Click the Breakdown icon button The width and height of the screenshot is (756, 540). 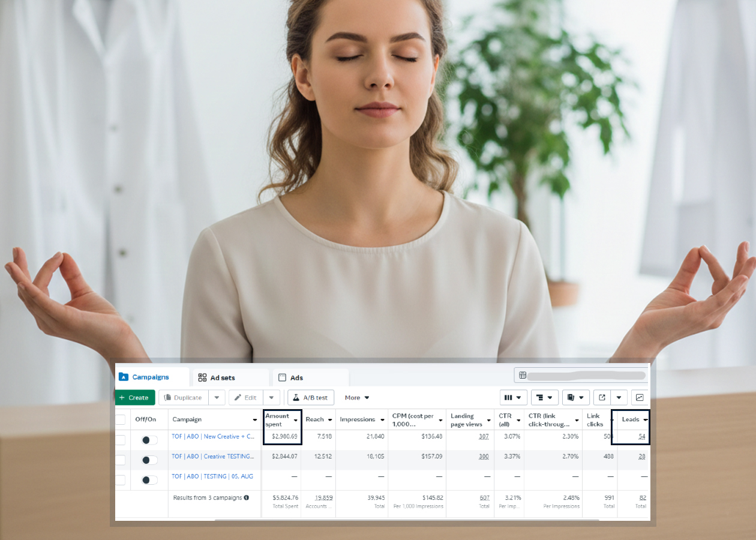click(x=544, y=397)
